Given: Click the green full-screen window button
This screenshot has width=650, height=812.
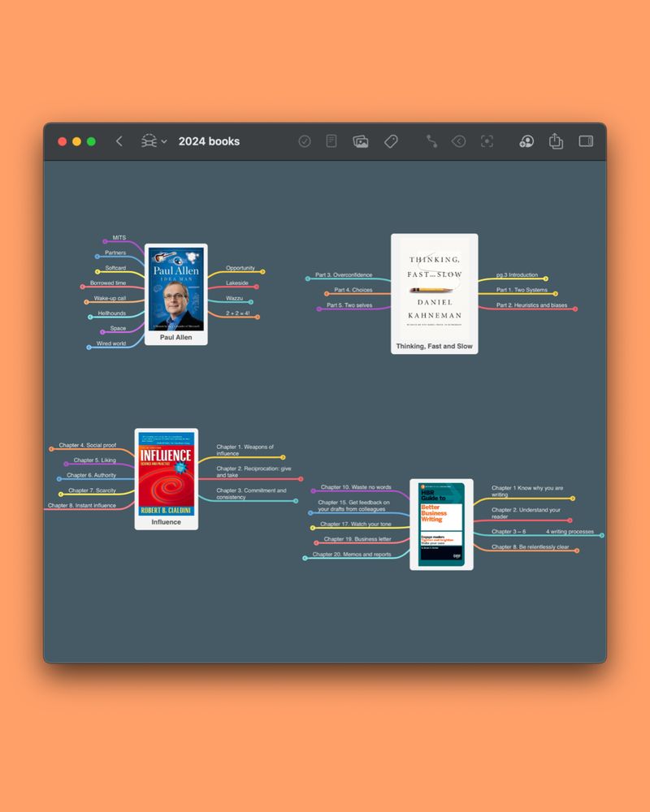Looking at the screenshot, I should [91, 141].
